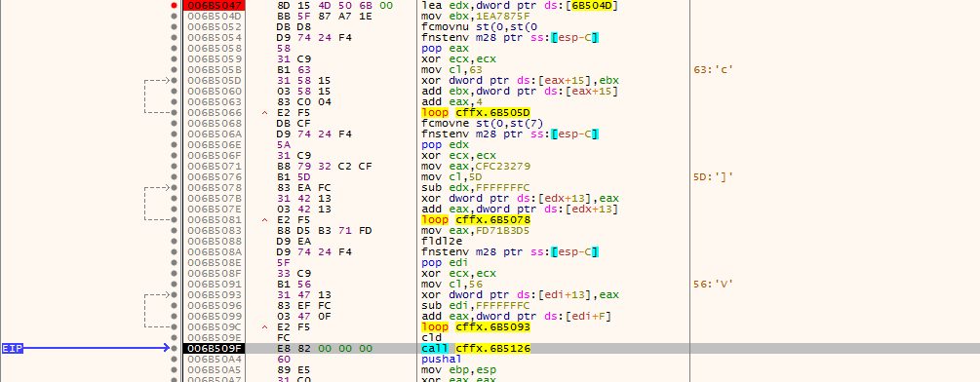980x382 pixels.
Task: Click instruction add eax,dword ptr ds:[edx+13]
Action: pos(520,210)
